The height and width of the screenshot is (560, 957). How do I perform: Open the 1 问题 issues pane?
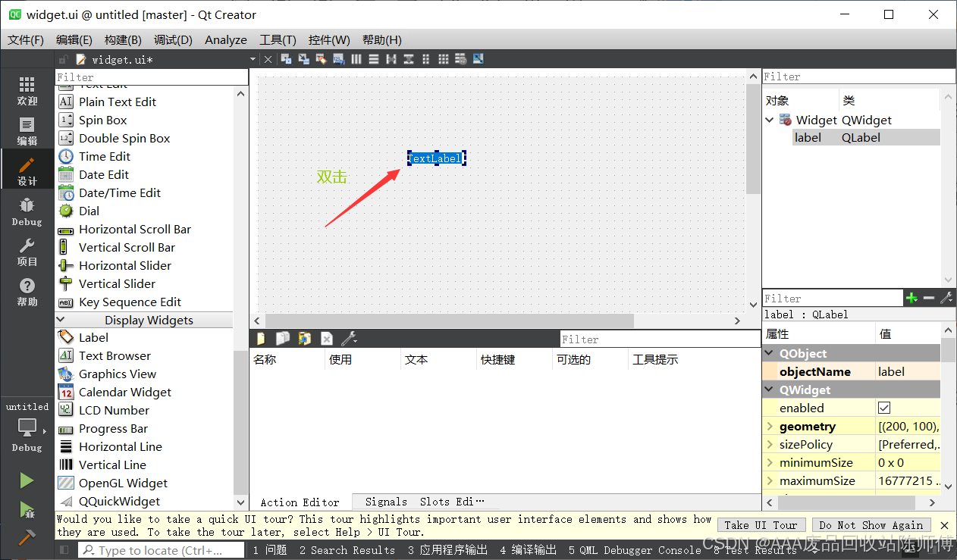[270, 550]
